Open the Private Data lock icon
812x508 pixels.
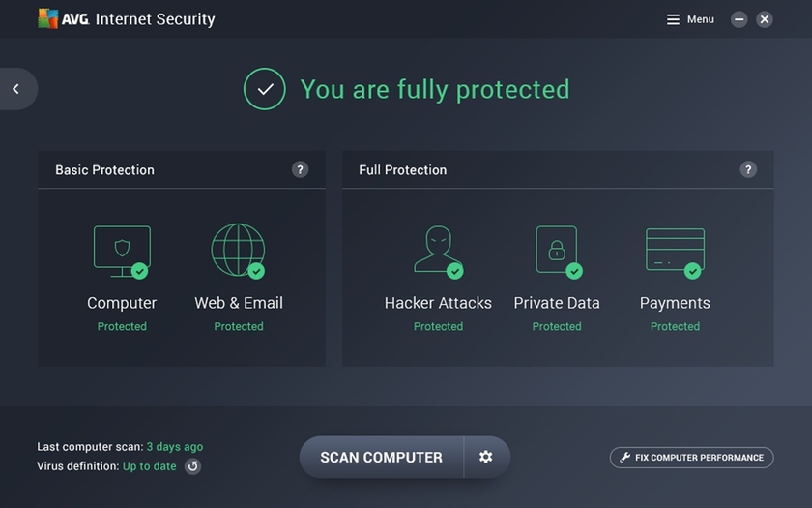coord(557,251)
